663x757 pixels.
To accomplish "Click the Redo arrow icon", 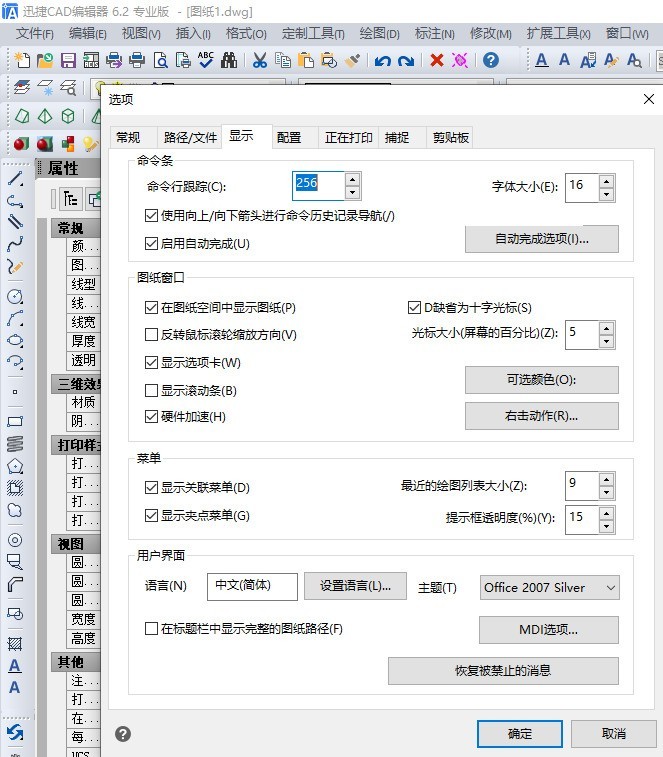I will click(x=406, y=61).
